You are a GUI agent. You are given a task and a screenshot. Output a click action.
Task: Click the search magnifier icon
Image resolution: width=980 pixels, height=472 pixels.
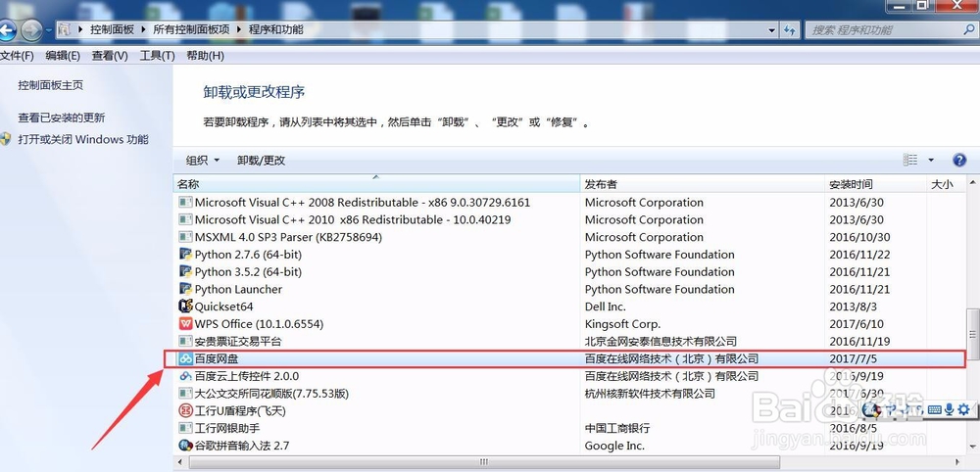pyautogui.click(x=969, y=28)
